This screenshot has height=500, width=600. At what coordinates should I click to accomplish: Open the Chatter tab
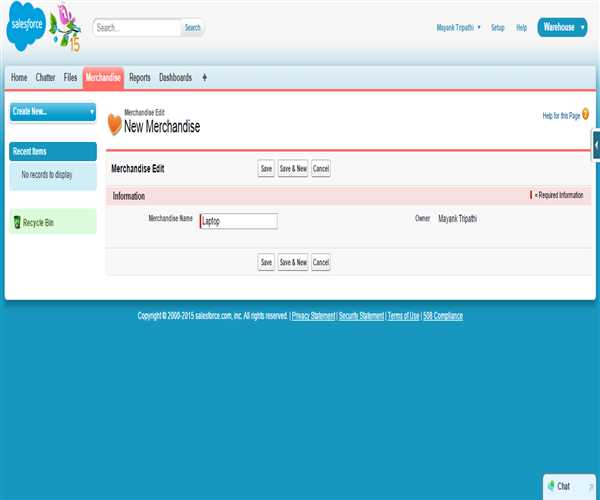(x=45, y=77)
